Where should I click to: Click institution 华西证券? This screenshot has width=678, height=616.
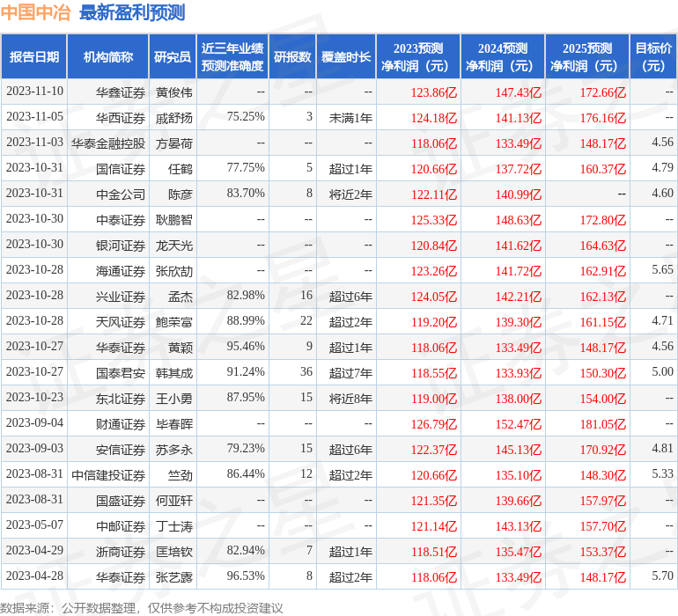(x=121, y=118)
